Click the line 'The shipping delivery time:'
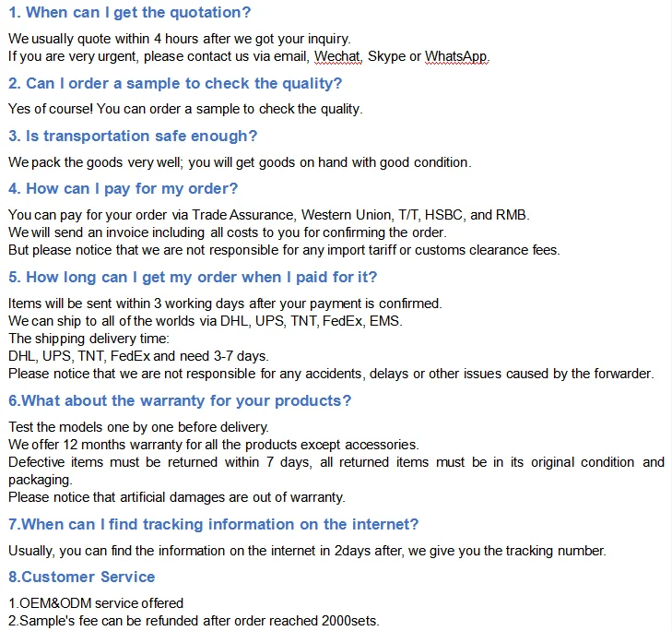Viewport: 672px width, 631px height. 88,339
